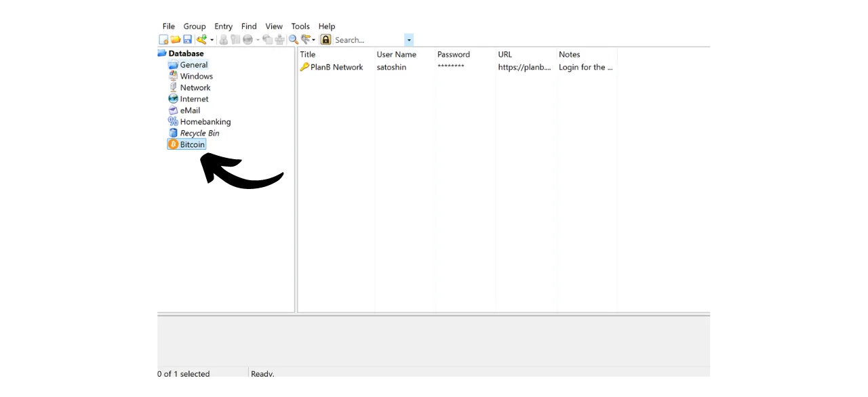Open the Tools menu
This screenshot has width=868, height=397.
pos(300,26)
